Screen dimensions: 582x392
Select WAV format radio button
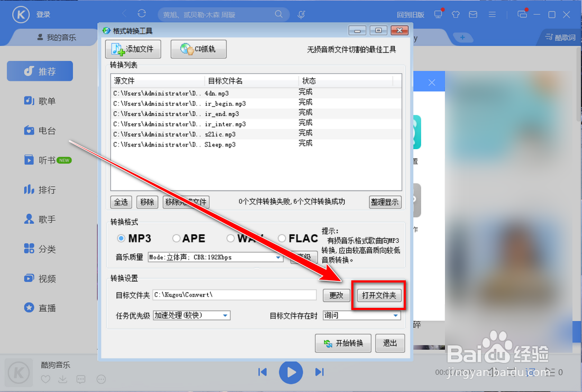click(231, 238)
